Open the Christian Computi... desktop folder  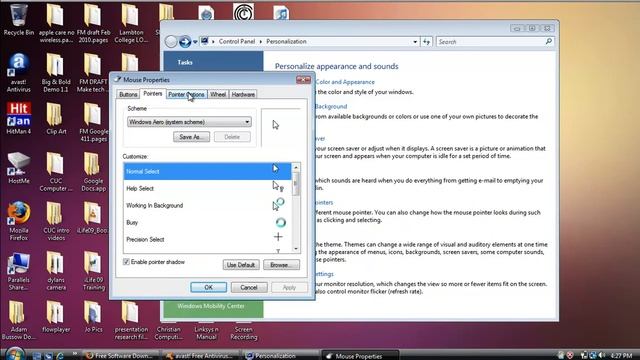169,333
